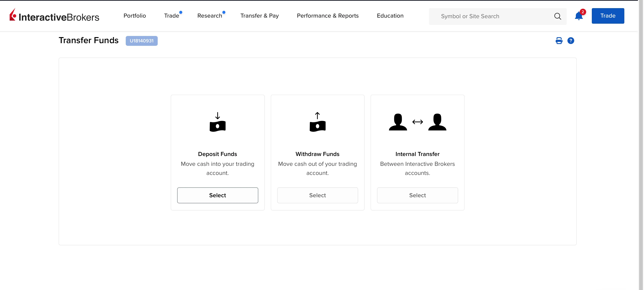
Task: Click the Interactive Brokers logo
Action: click(54, 15)
